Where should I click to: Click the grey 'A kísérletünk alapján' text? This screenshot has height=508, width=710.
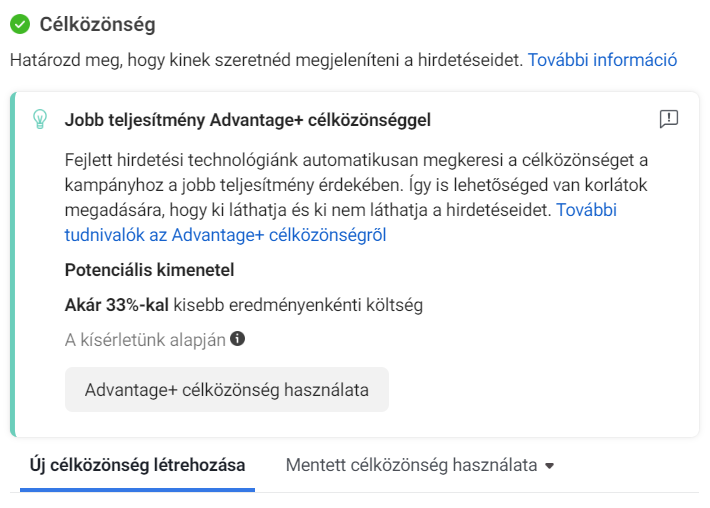(145, 340)
